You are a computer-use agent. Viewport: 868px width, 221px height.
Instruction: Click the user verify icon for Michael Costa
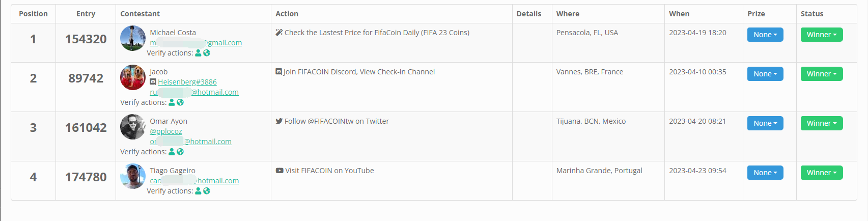pyautogui.click(x=199, y=53)
